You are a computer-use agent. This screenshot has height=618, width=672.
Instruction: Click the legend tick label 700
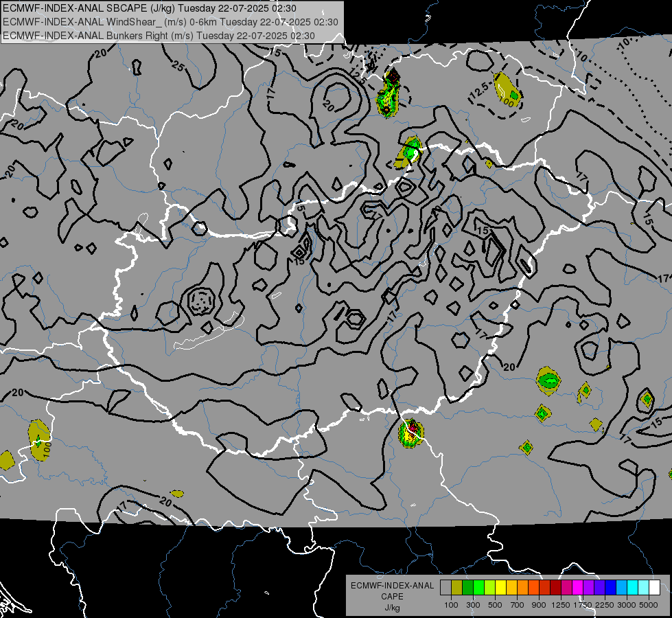518,605
